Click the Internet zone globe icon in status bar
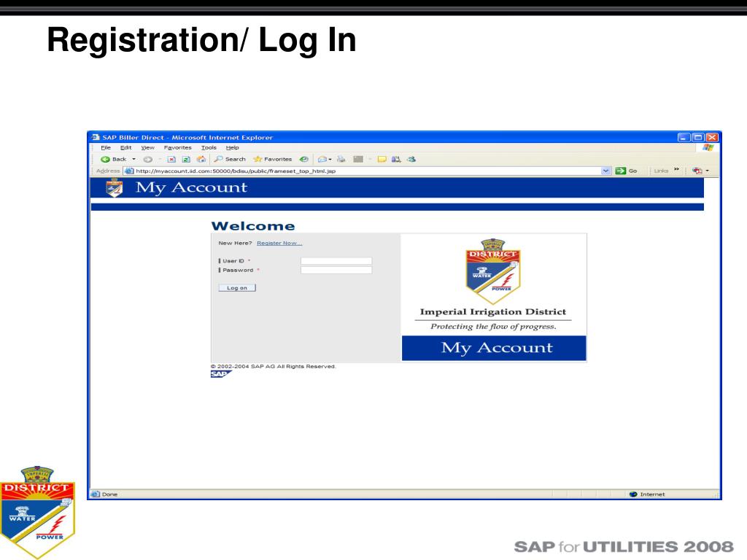The height and width of the screenshot is (560, 747). point(633,494)
